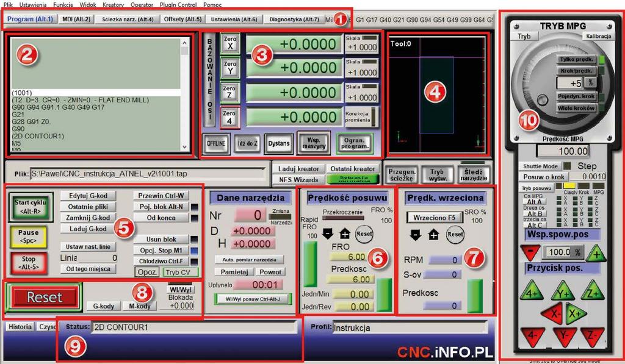Viewport: 625px width, 364px height.
Task: Click the Linia line number field
Action: 98,258
